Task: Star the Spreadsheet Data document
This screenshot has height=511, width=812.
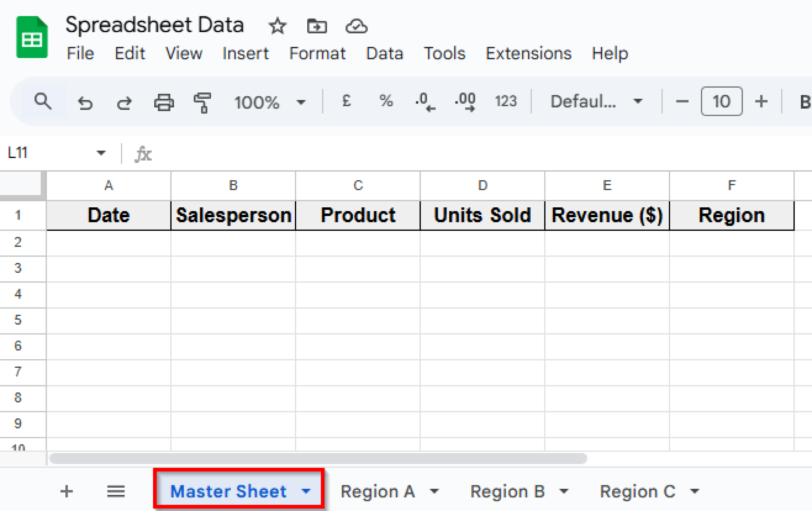Action: pyautogui.click(x=277, y=27)
